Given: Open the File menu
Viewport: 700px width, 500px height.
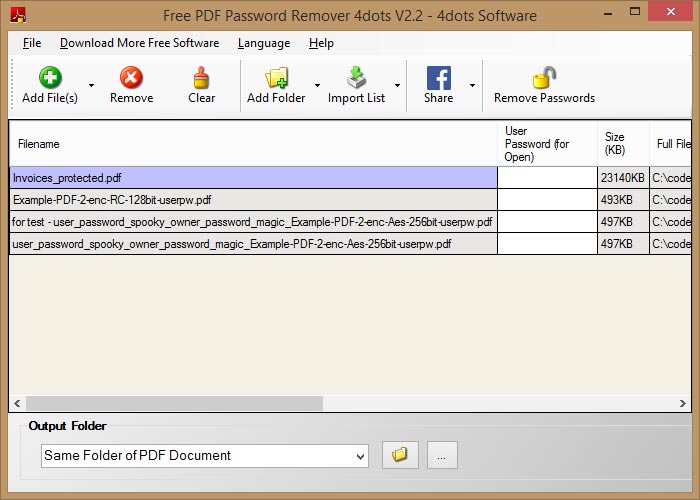Looking at the screenshot, I should pos(32,43).
